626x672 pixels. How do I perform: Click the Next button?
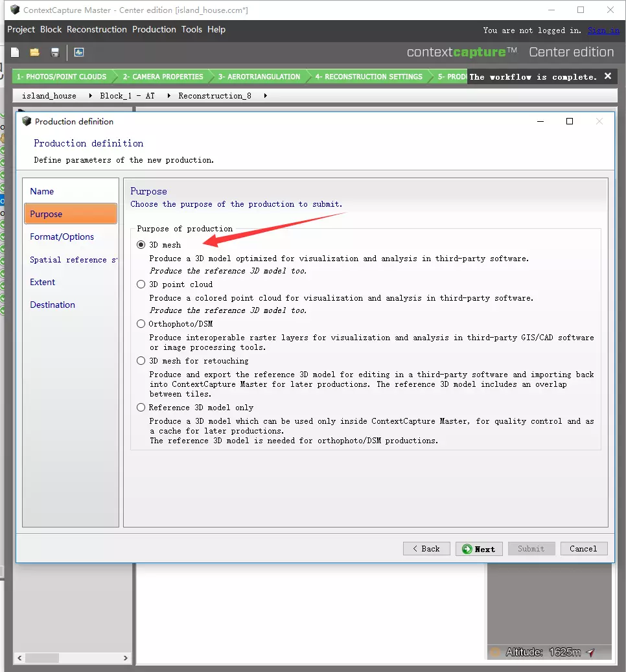[x=479, y=549]
